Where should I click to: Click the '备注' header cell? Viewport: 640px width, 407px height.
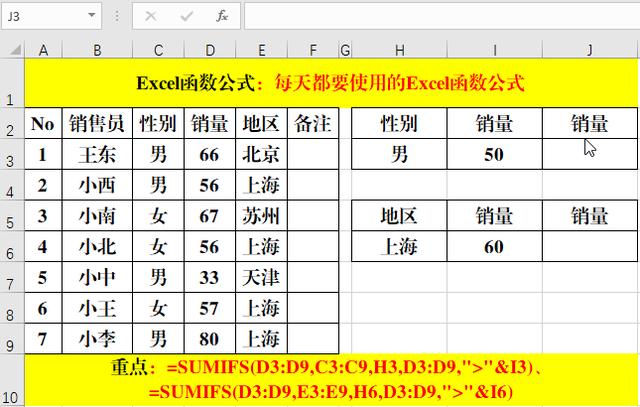click(x=313, y=123)
